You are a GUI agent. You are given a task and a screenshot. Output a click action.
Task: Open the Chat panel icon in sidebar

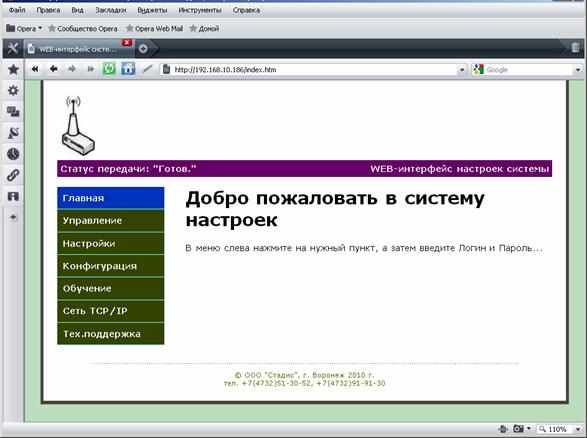tap(13, 112)
